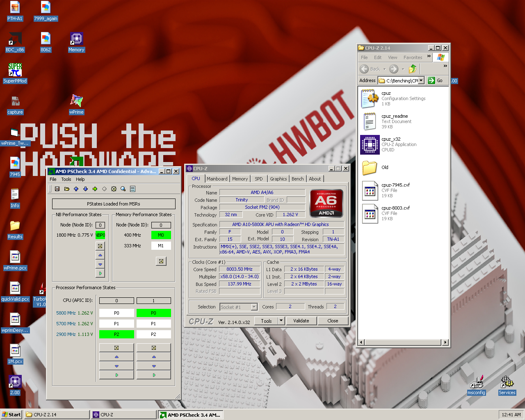Select the green P2 state for CPU 0

click(116, 334)
